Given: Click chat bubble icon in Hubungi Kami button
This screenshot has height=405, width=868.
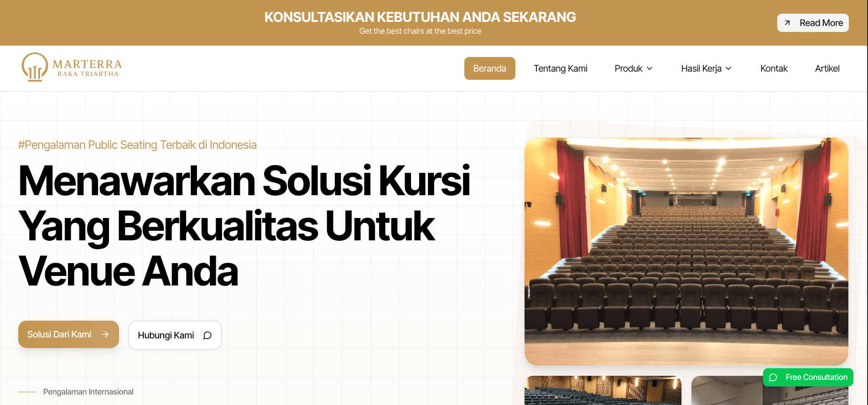Looking at the screenshot, I should click(207, 335).
